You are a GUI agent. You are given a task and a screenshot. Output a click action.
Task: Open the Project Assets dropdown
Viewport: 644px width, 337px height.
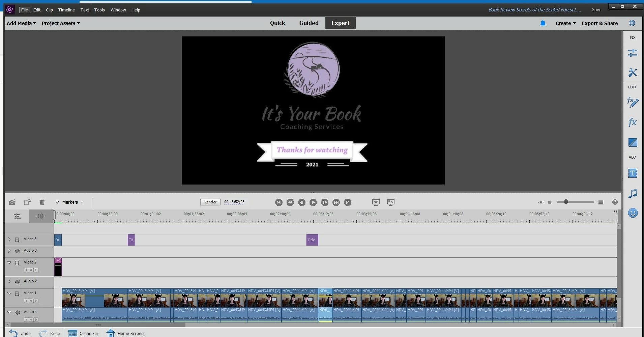(61, 23)
